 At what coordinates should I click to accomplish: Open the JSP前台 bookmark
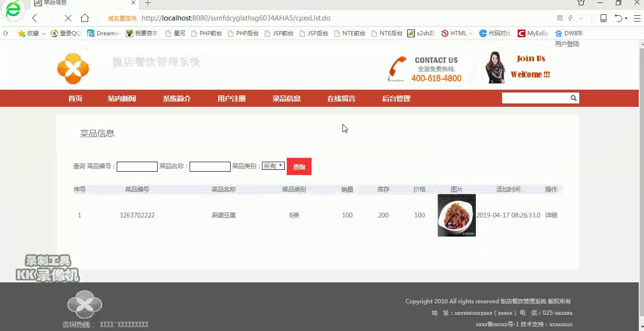[x=279, y=33]
